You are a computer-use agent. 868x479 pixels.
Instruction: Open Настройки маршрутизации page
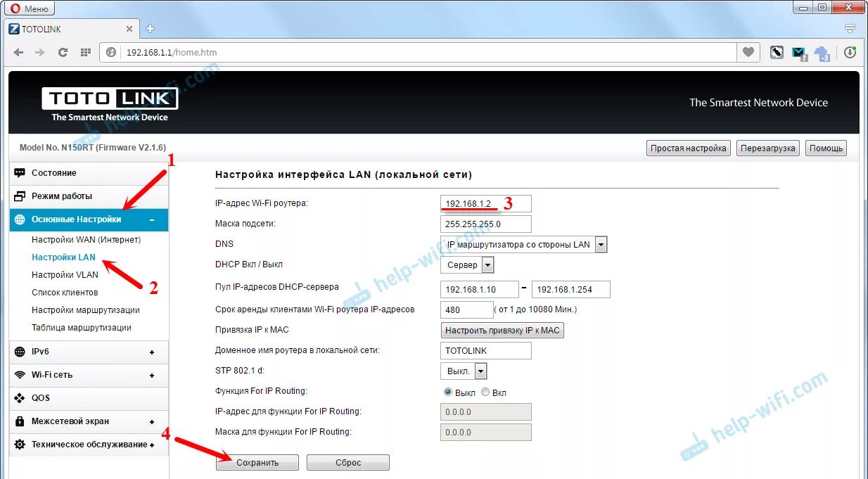coord(85,310)
